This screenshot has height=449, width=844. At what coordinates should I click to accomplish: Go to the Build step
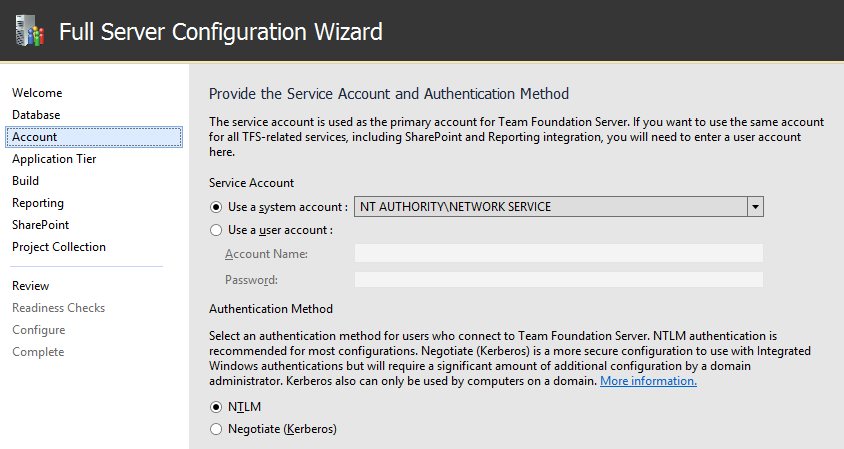(25, 181)
